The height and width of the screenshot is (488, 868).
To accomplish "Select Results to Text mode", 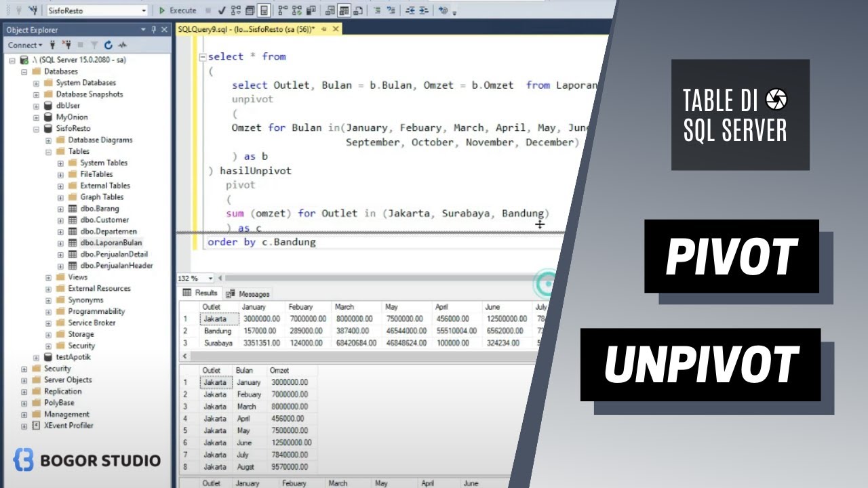I will (330, 10).
